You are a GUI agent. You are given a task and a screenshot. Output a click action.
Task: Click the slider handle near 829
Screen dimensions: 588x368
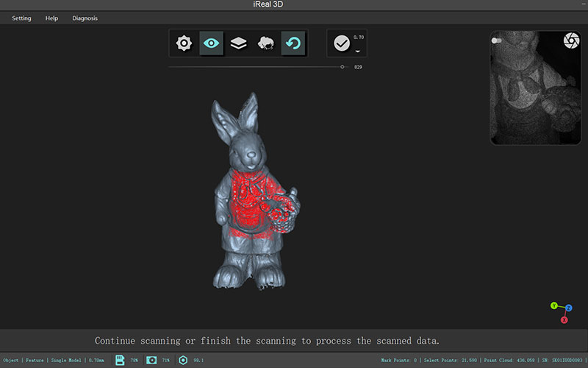point(343,67)
